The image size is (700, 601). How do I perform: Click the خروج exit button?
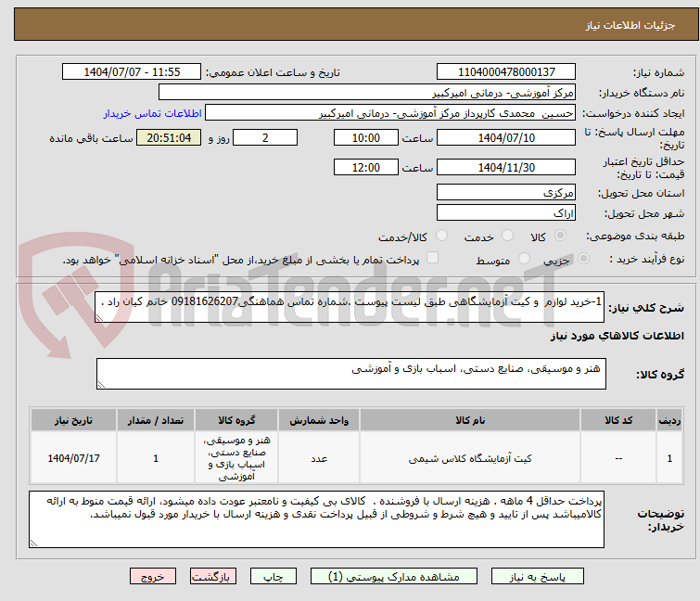coord(153,577)
